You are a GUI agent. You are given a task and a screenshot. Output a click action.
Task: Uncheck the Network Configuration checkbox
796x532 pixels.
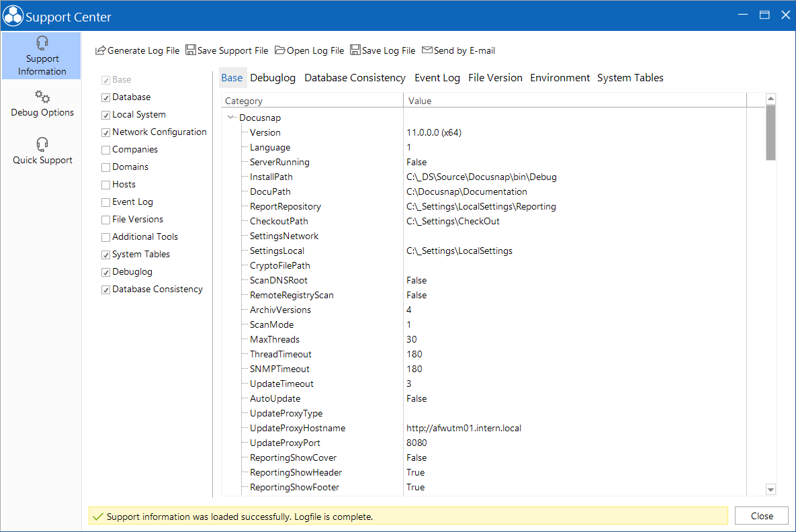coord(105,132)
